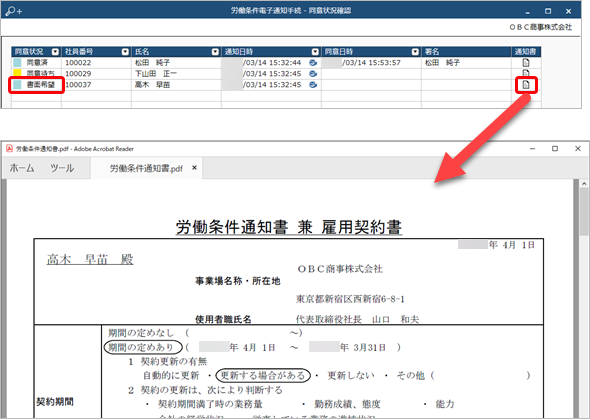
Task: Click the notification status icon in row 100029
Action: tap(313, 74)
